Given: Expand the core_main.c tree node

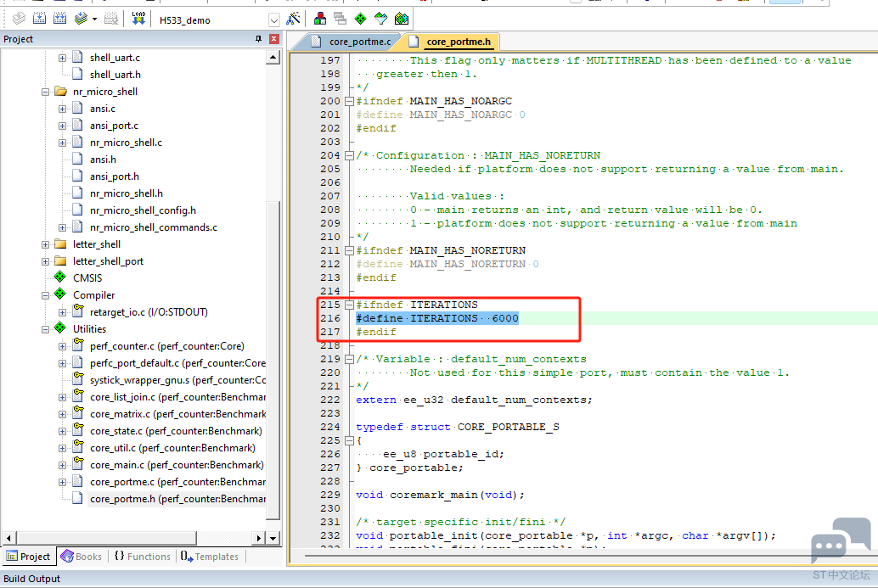Looking at the screenshot, I should (62, 465).
